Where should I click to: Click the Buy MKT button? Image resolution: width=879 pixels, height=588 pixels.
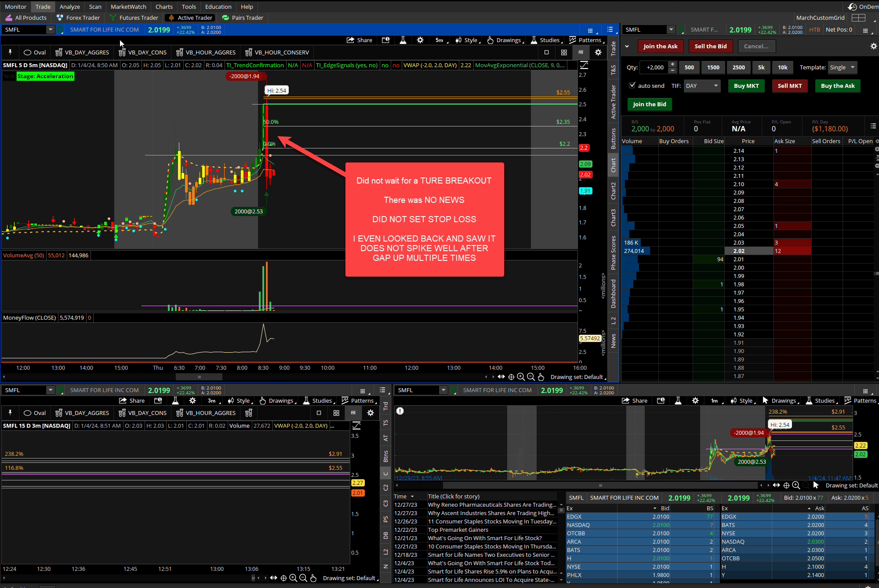(746, 86)
